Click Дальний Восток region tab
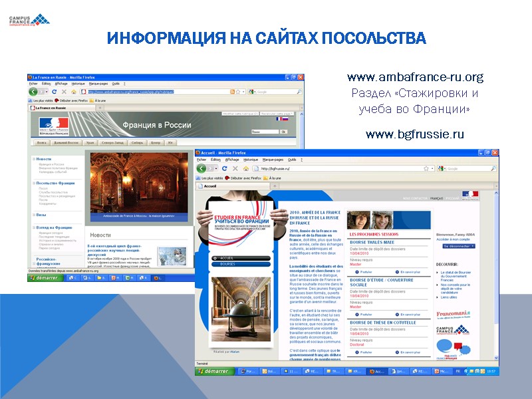Screen dimensions: 532x399 coord(66,142)
